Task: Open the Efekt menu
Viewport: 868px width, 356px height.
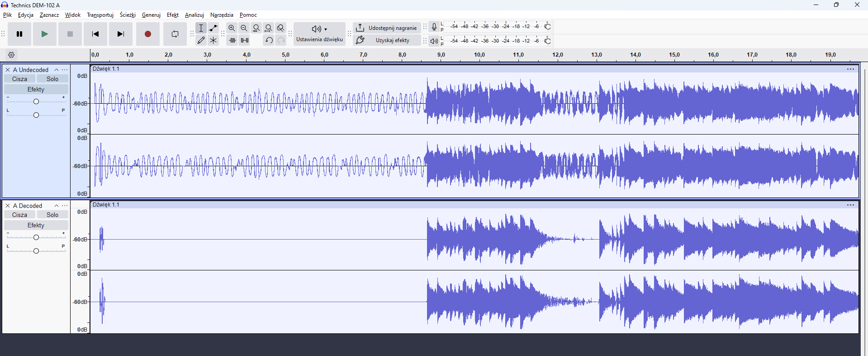Action: [172, 15]
